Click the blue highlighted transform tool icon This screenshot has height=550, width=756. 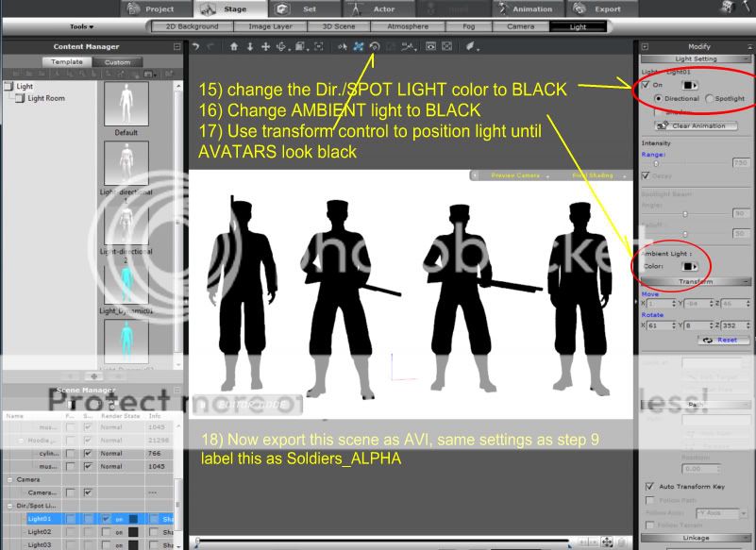click(360, 46)
